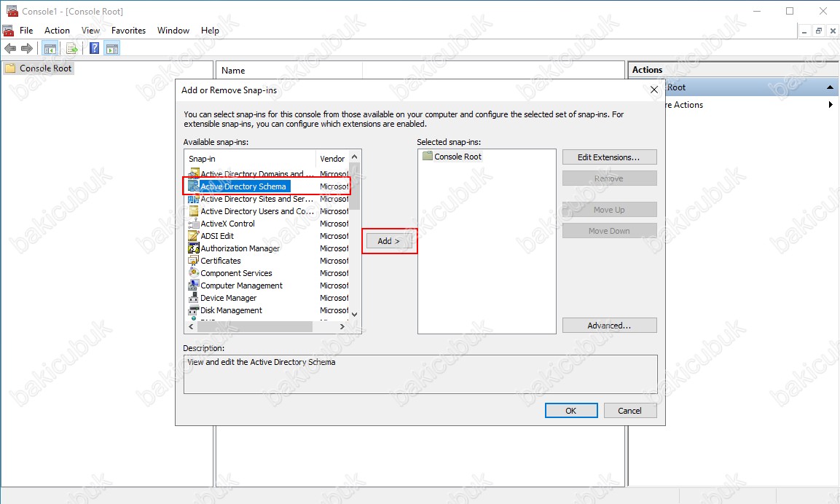840x504 pixels.
Task: Collapse the Console Root actions section
Action: 830,87
